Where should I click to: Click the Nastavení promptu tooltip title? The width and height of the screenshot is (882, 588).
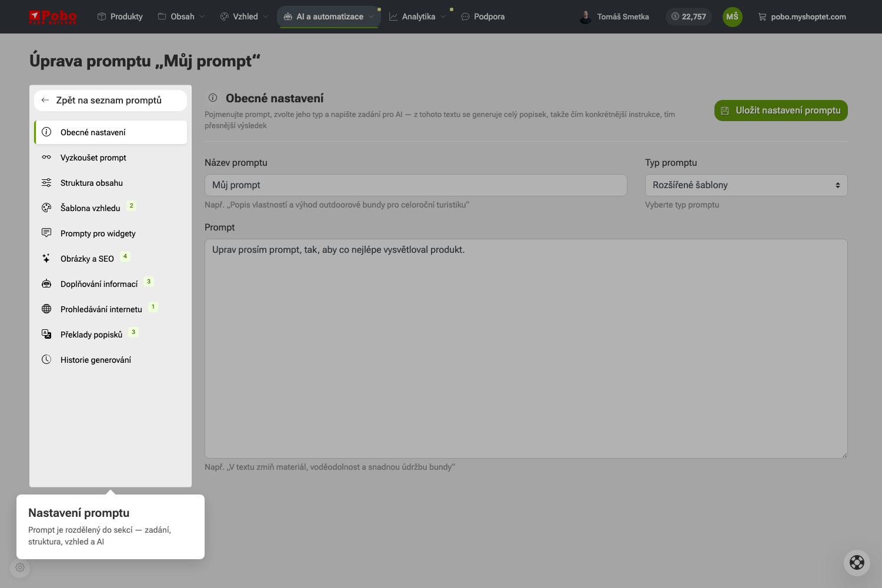coord(79,513)
